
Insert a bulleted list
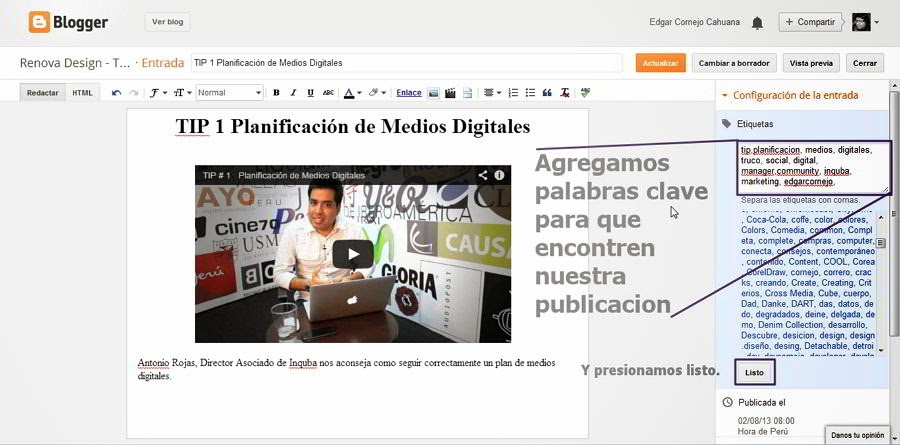530,92
